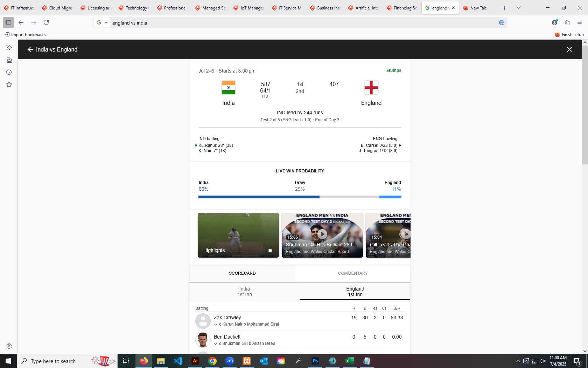588x368 pixels.
Task: Open Outlook from the taskbar
Action: 264,361
